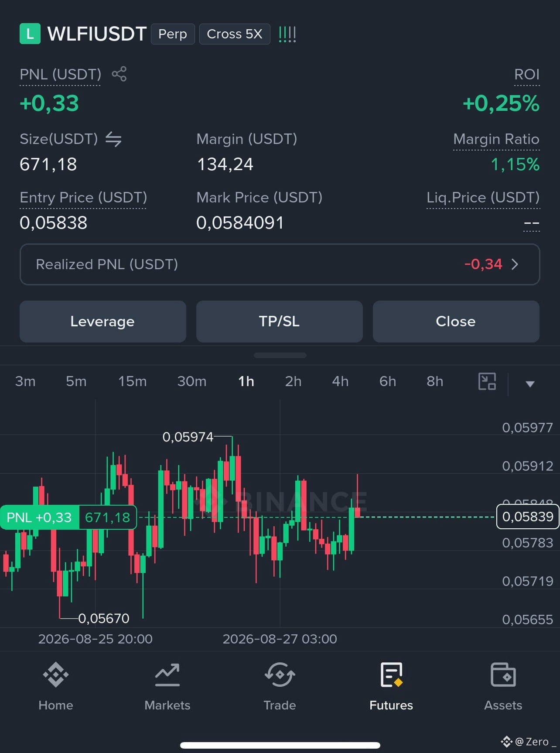This screenshot has height=753, width=560.
Task: Tap the green L long-position badge
Action: click(30, 34)
